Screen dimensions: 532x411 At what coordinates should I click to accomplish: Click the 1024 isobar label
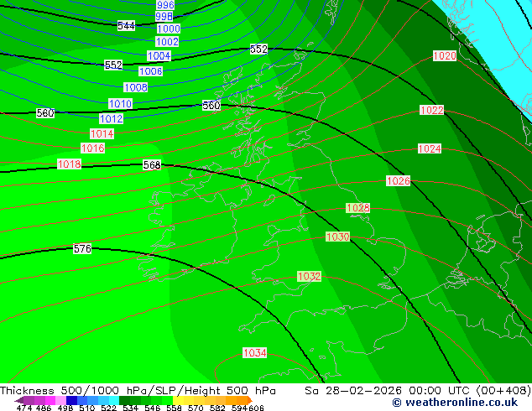430,148
